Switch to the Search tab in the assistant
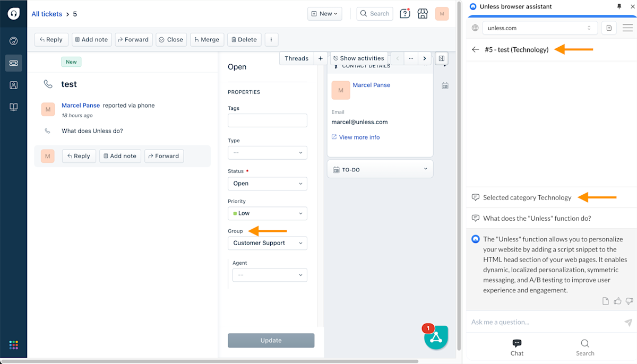This screenshot has height=364, width=637. (585, 348)
